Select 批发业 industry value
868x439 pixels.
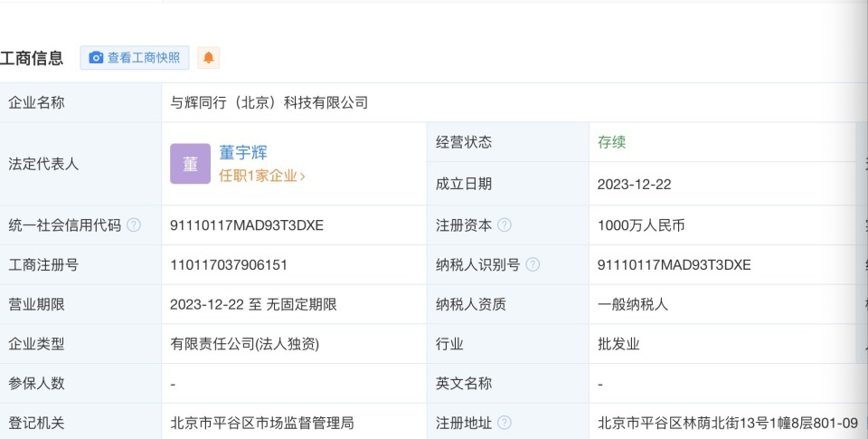[x=618, y=344]
